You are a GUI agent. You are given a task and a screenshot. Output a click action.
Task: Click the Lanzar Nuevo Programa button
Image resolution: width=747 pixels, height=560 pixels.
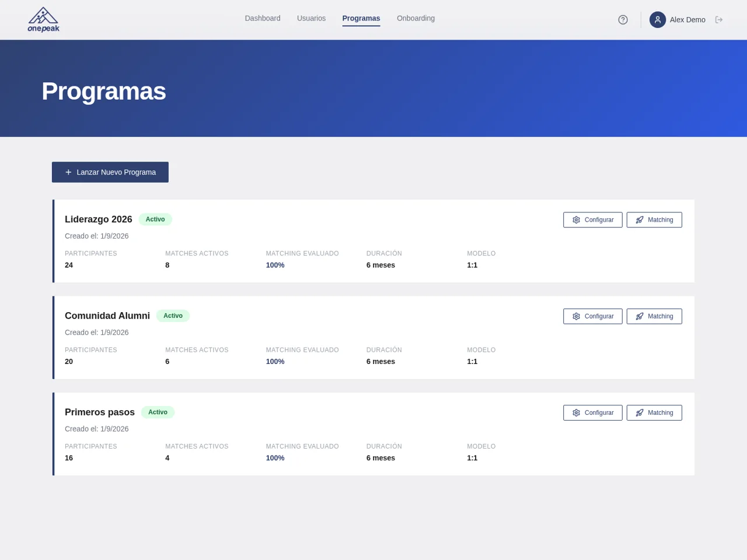[110, 172]
